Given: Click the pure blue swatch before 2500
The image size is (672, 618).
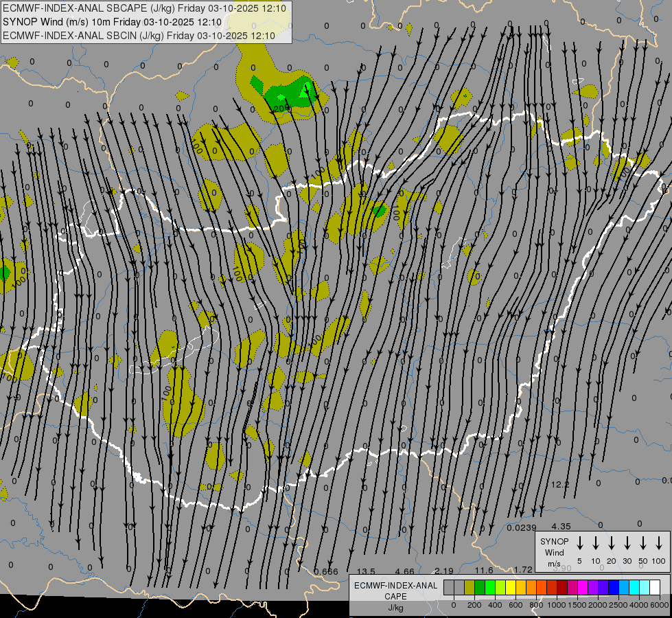Looking at the screenshot, I should (x=614, y=587).
